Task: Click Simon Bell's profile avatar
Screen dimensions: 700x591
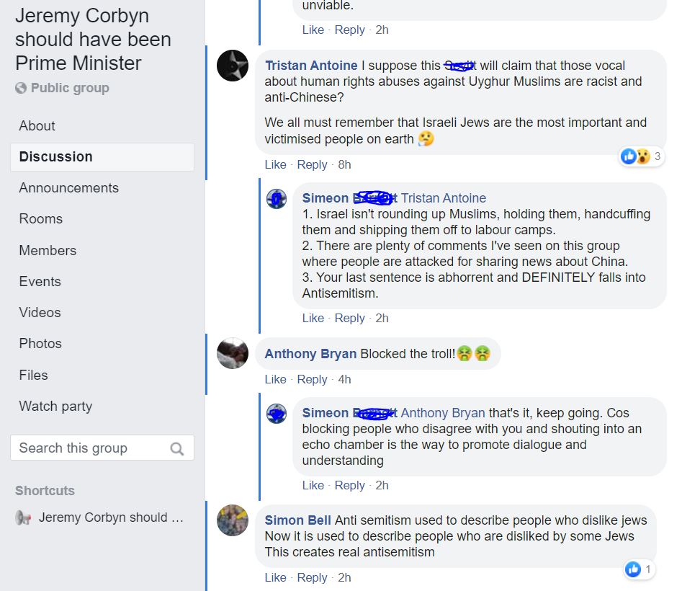Action: pyautogui.click(x=233, y=520)
